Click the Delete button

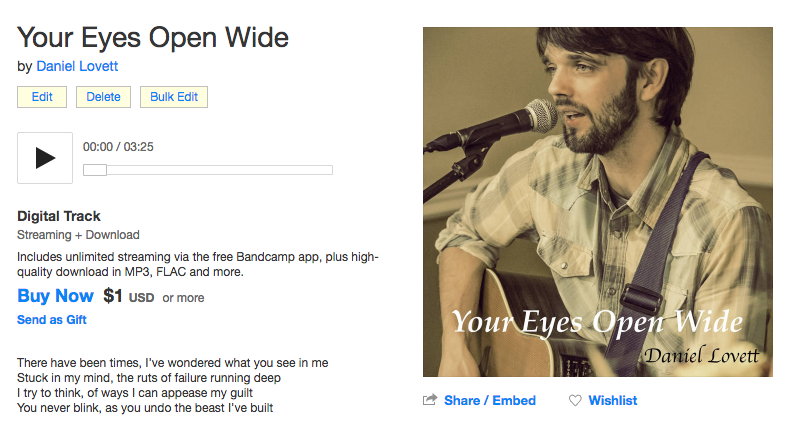point(103,97)
